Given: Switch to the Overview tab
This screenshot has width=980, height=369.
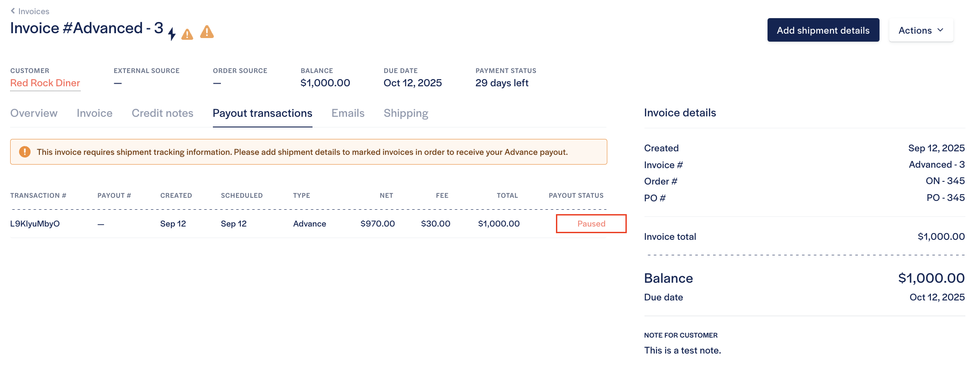Looking at the screenshot, I should click(34, 113).
